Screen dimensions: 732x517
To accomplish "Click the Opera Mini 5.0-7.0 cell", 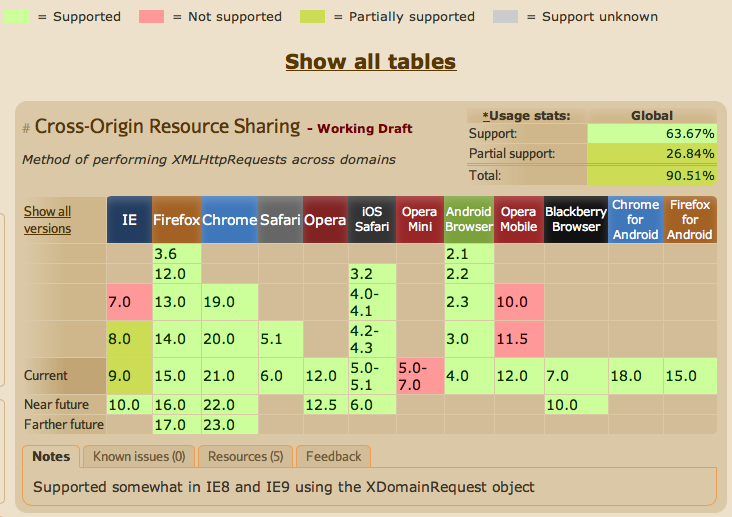I will click(x=420, y=376).
